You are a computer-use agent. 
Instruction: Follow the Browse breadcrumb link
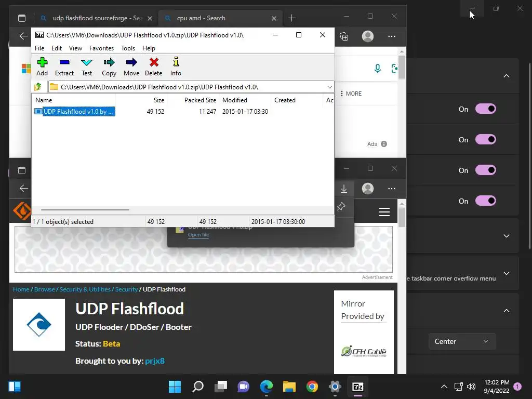45,289
